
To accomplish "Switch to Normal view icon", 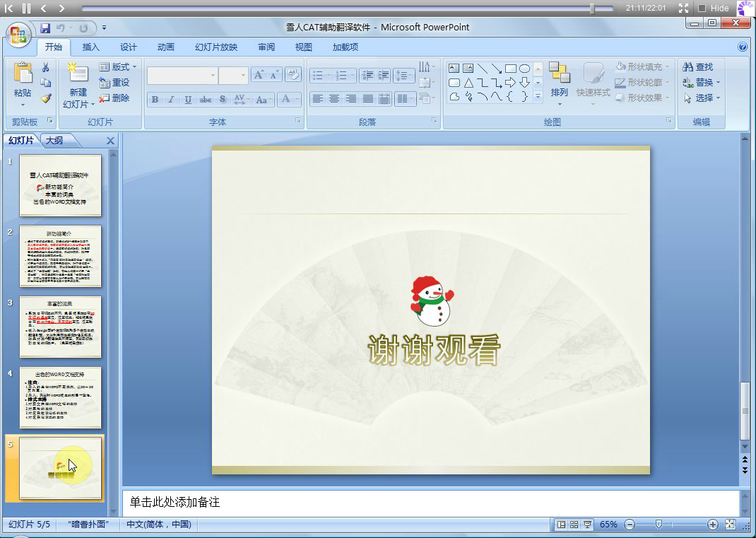I will tap(561, 525).
